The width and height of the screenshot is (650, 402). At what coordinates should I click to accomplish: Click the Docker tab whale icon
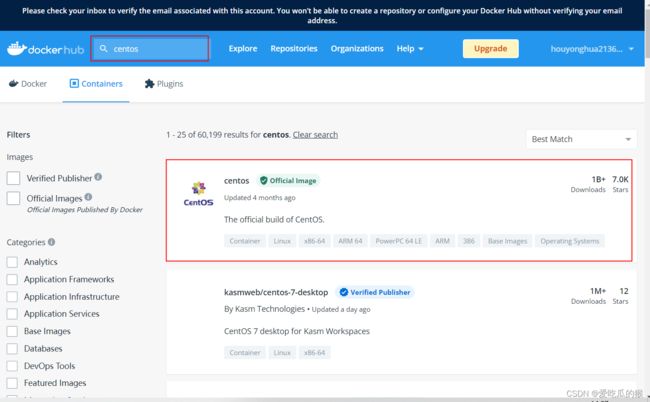point(14,84)
